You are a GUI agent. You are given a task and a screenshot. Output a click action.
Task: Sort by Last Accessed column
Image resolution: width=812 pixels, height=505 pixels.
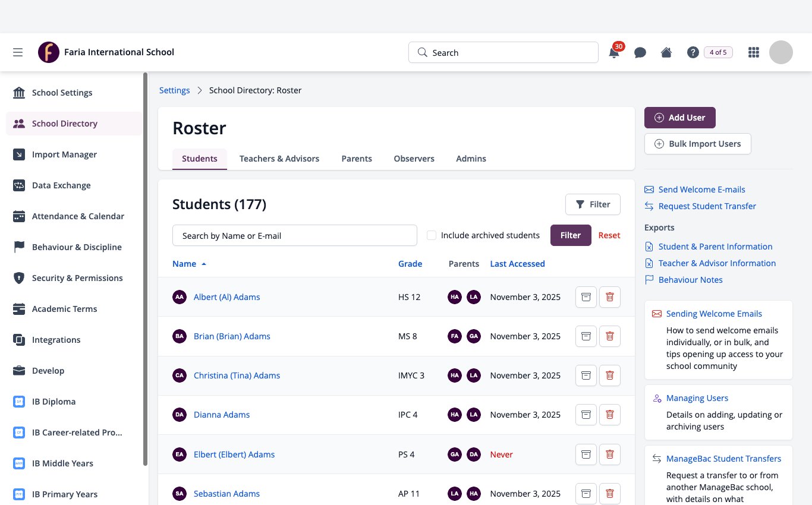[x=517, y=264]
